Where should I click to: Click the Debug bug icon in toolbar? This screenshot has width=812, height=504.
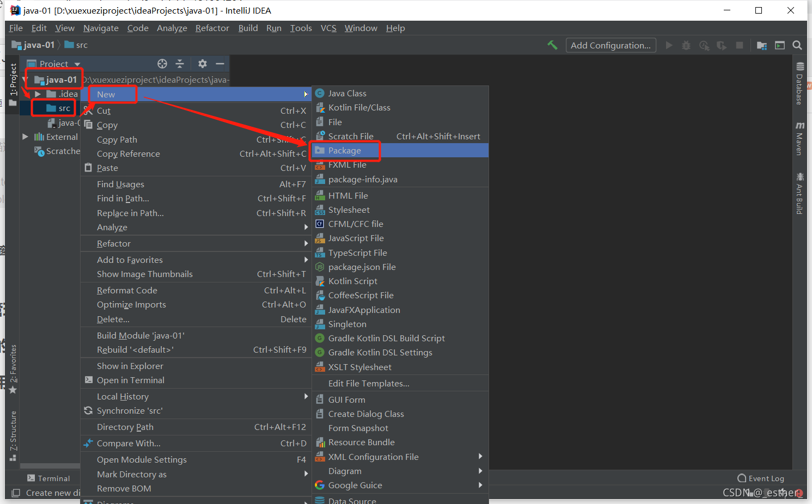[x=686, y=45]
